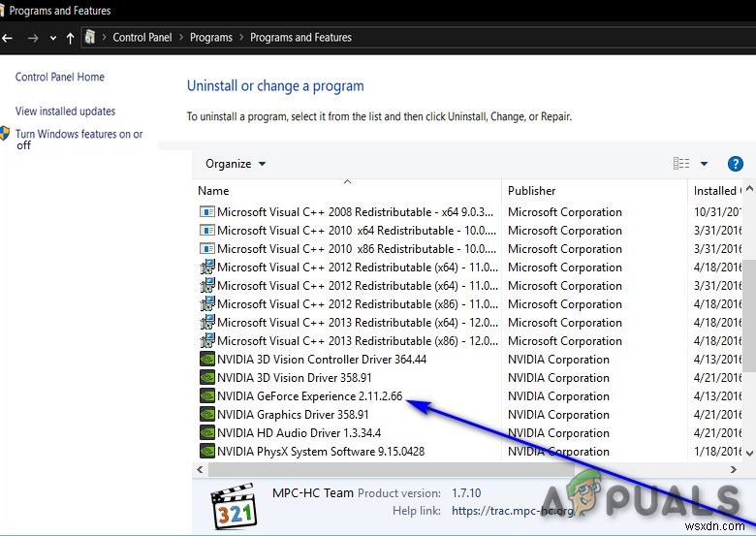
Task: Click horizontal scrollbar right arrow
Action: [x=734, y=469]
